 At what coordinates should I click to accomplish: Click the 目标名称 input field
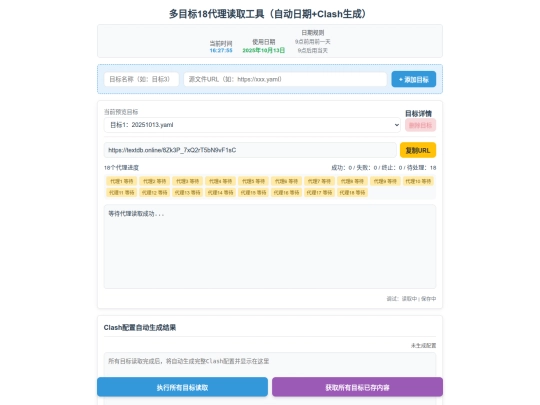point(141,79)
